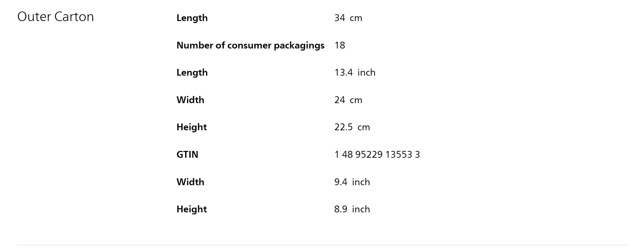Viewport: 644px width, 251px height.
Task: Click the Width label beside 9.4 inch
Action: (x=190, y=182)
